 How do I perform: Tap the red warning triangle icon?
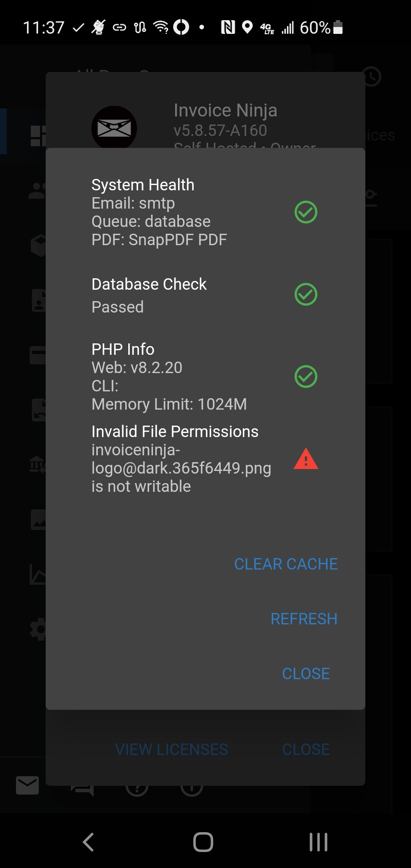[x=306, y=459]
